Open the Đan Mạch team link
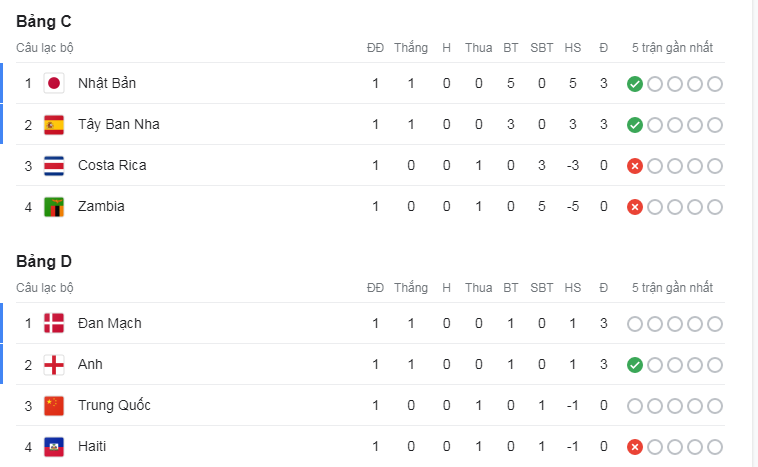Screen dimensions: 758x467 pyautogui.click(x=110, y=323)
